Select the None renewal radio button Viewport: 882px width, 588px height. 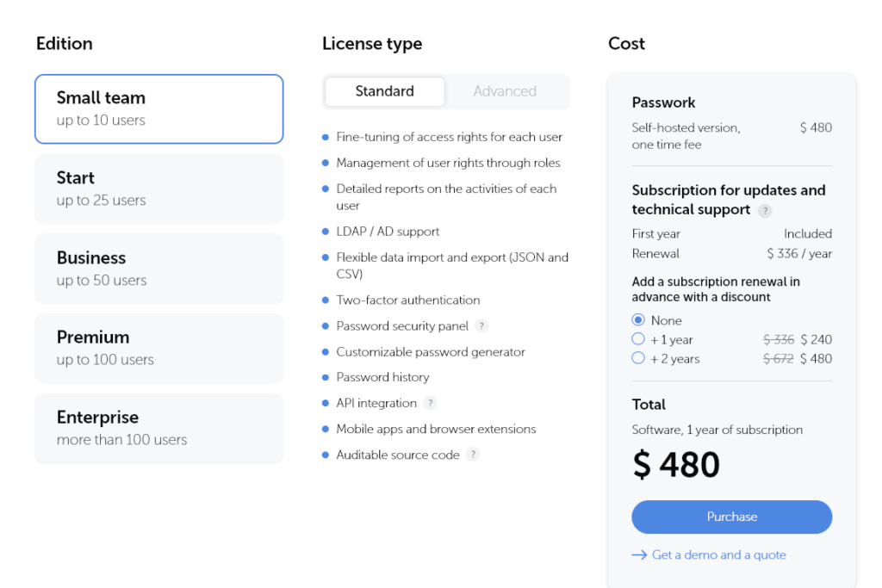point(638,320)
